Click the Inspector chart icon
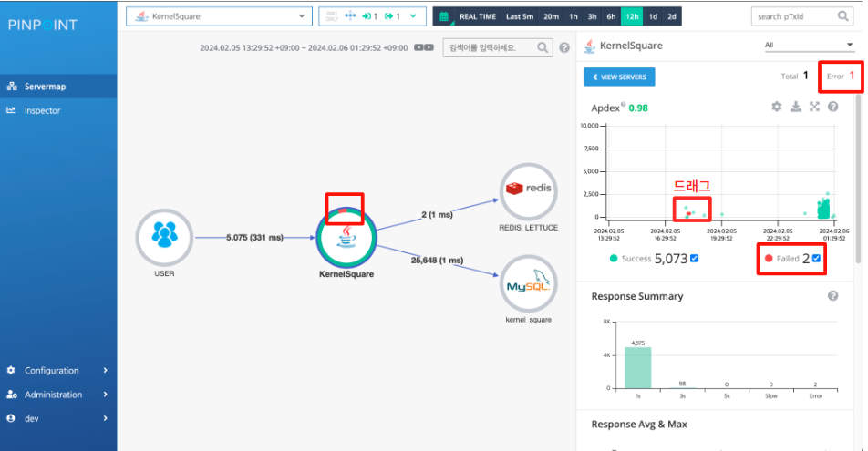The height and width of the screenshot is (451, 868). pyautogui.click(x=11, y=110)
